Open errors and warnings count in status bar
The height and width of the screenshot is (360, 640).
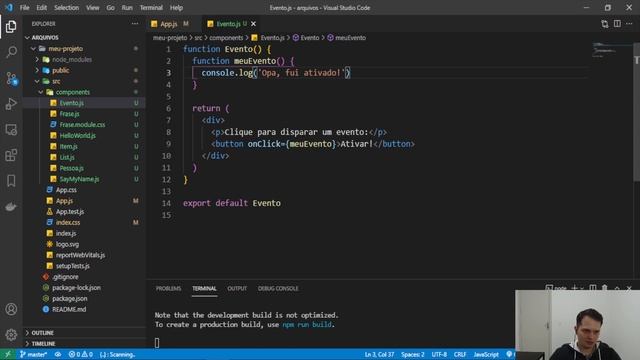point(80,354)
